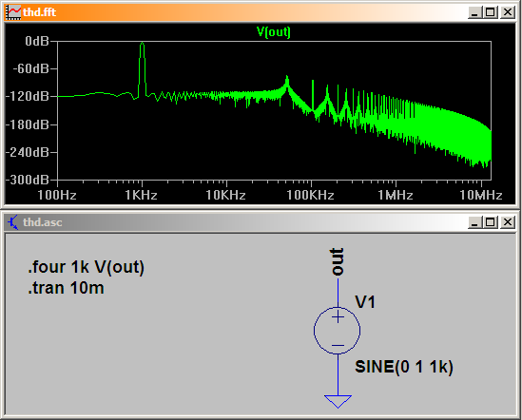
Task: Click the SINE(0 1 1k) source value
Action: (404, 367)
